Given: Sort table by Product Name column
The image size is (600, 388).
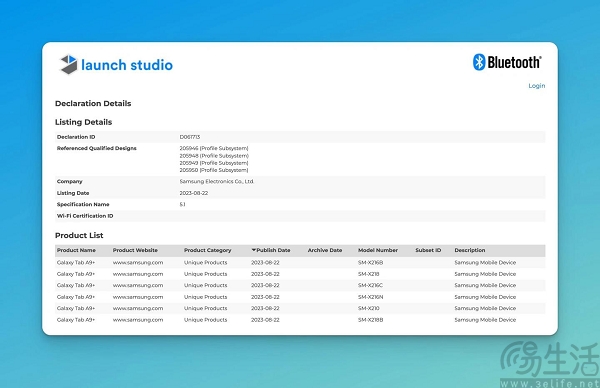Looking at the screenshot, I should (x=76, y=250).
